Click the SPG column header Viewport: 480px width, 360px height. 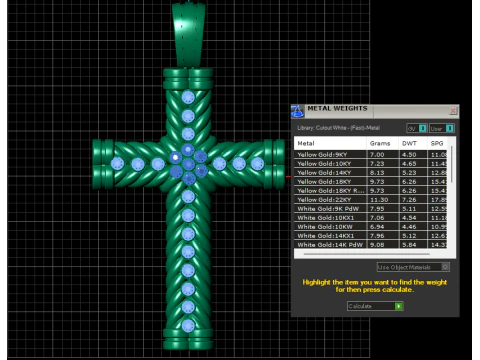(437, 143)
